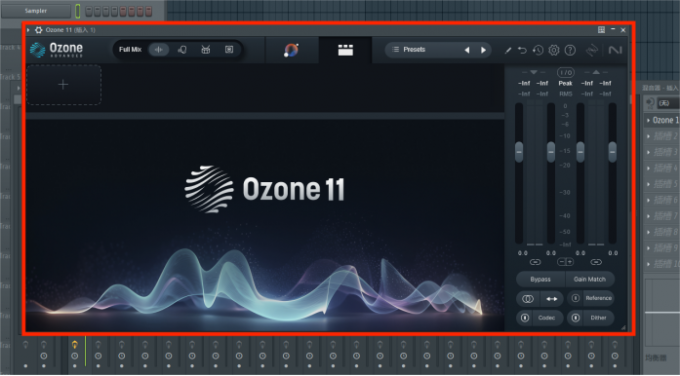Expand mixer effect slot 2

(x=648, y=137)
